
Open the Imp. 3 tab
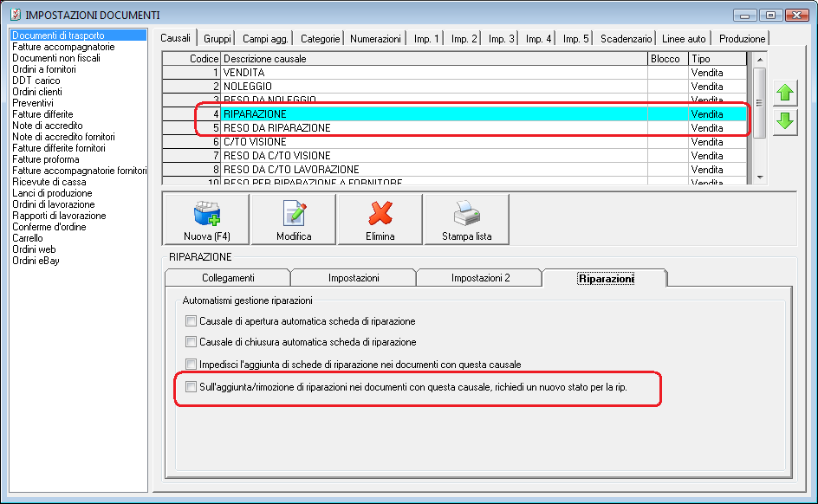(502, 39)
